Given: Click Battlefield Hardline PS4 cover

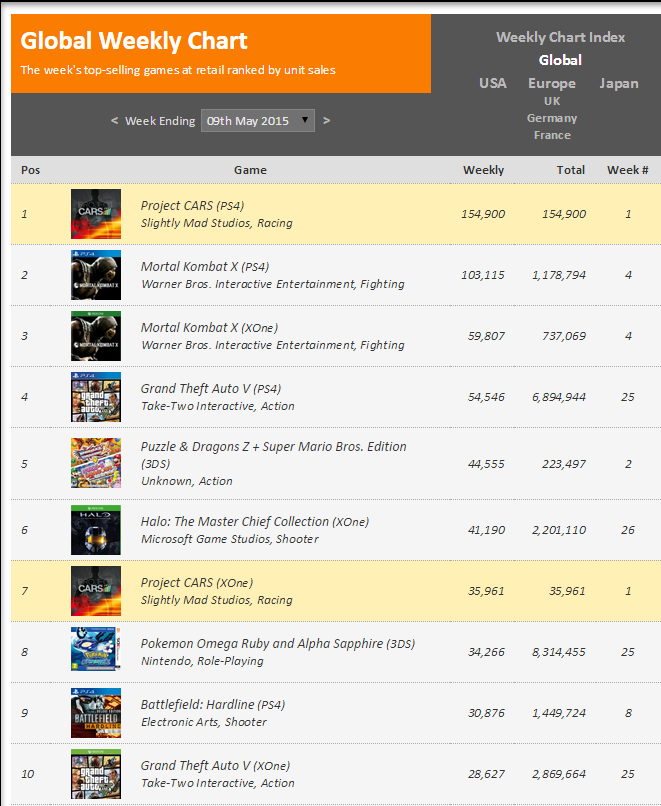Looking at the screenshot, I should [96, 713].
